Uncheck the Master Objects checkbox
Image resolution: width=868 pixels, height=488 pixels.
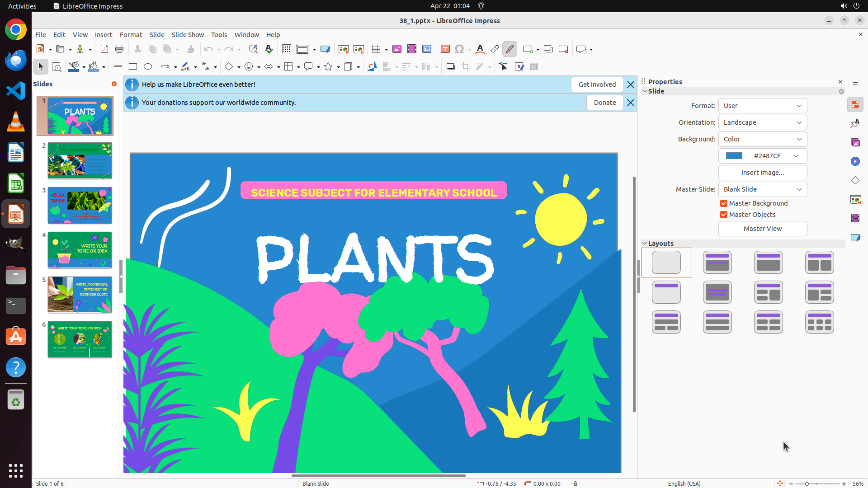point(724,215)
